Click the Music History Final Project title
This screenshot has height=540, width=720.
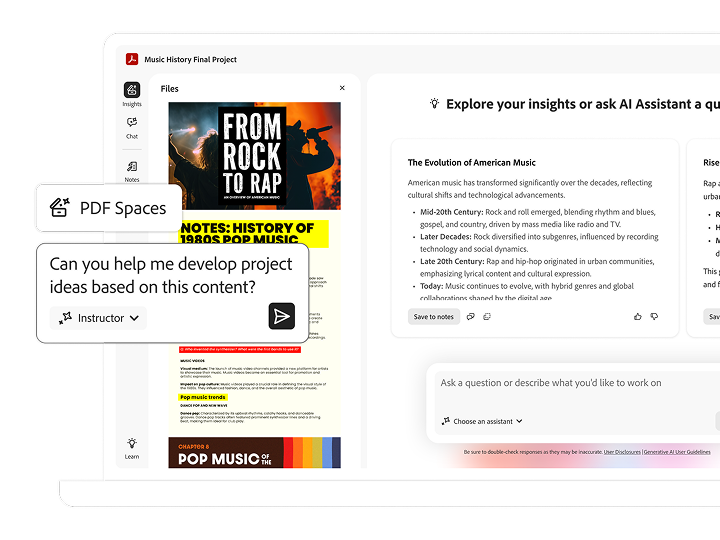(x=191, y=59)
